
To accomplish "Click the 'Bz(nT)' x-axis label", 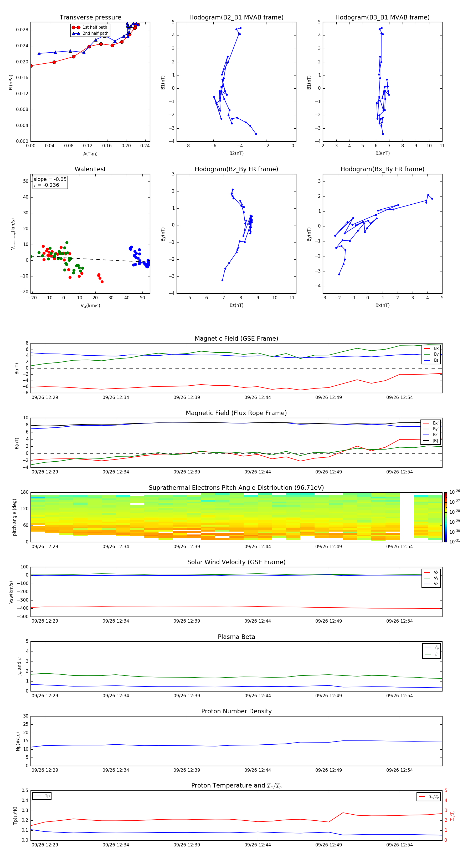I will click(236, 305).
